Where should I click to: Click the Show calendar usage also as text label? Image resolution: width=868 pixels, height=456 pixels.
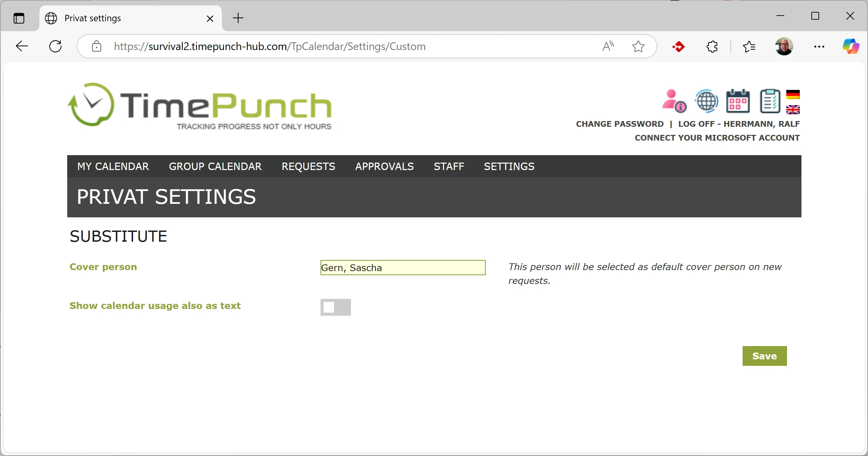(155, 306)
